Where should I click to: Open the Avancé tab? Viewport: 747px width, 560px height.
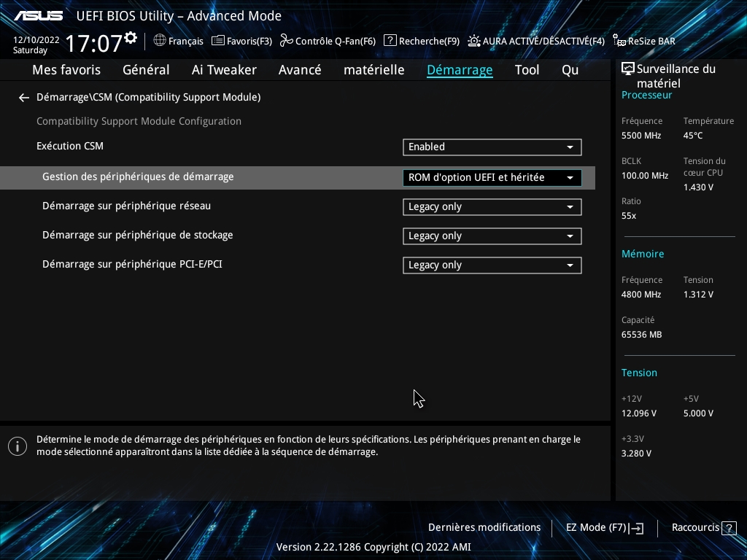pyautogui.click(x=300, y=70)
